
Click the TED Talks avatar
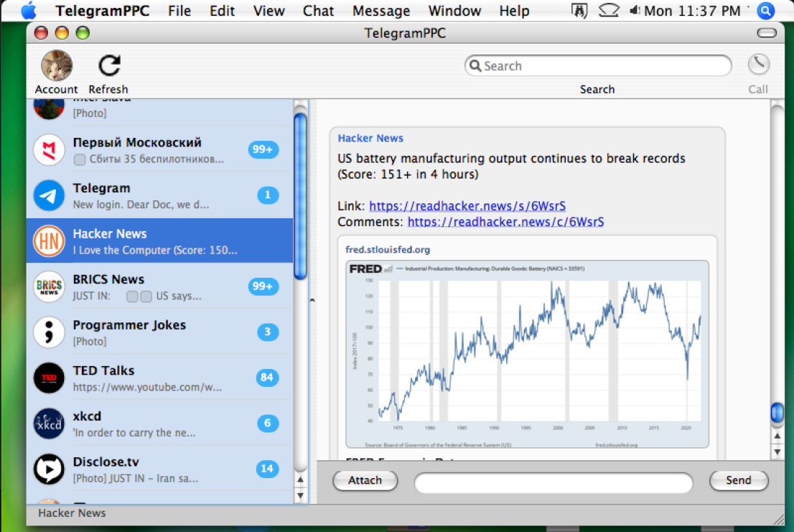point(49,378)
